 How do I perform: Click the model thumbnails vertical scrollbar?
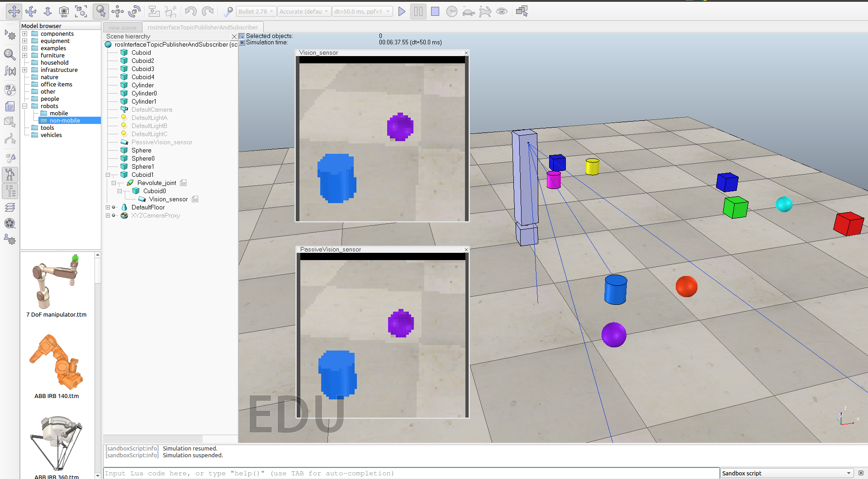[x=97, y=365]
